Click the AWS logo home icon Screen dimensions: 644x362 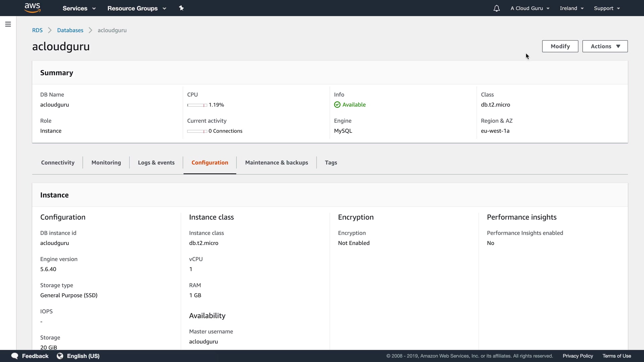[x=33, y=8]
